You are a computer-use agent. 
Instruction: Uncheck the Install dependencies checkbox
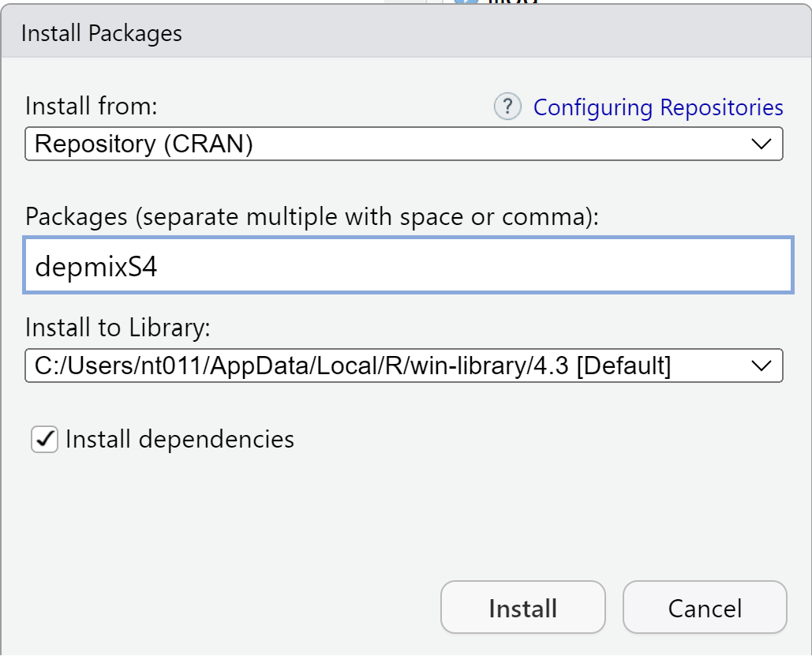(x=45, y=439)
